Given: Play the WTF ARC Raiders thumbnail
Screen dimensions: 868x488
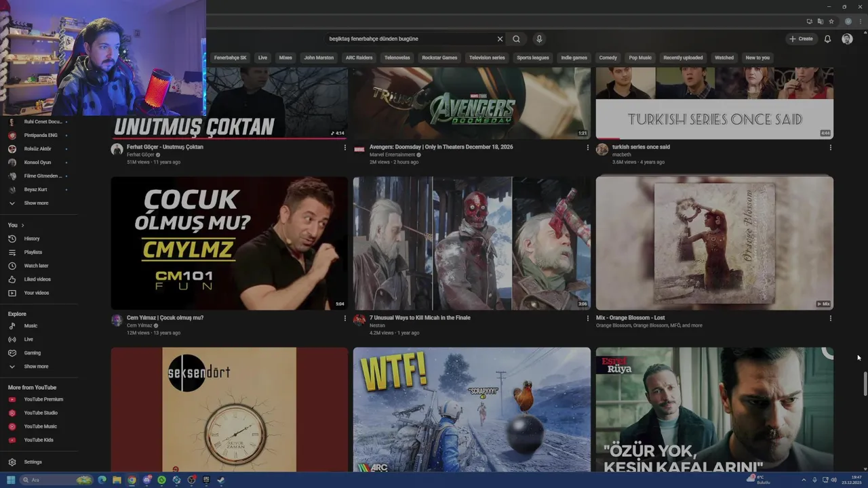Looking at the screenshot, I should point(472,409).
